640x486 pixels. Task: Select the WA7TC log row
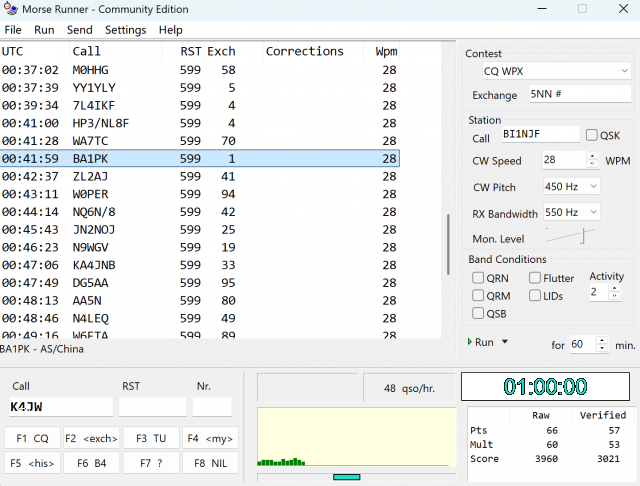200,141
